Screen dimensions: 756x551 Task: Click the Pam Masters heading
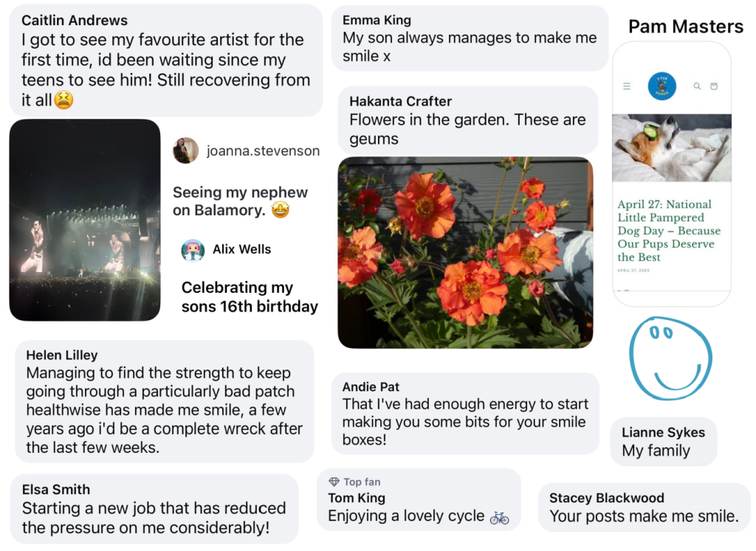point(686,27)
